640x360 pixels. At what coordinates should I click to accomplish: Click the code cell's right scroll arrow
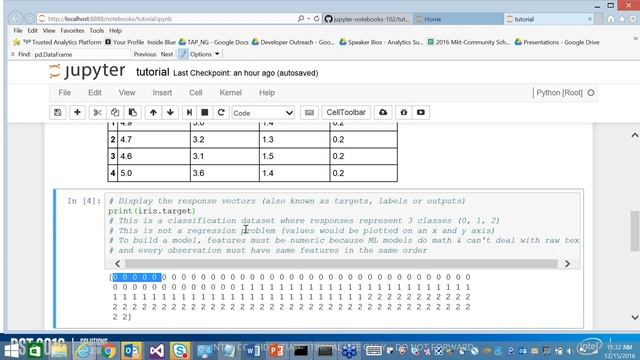[x=567, y=264]
